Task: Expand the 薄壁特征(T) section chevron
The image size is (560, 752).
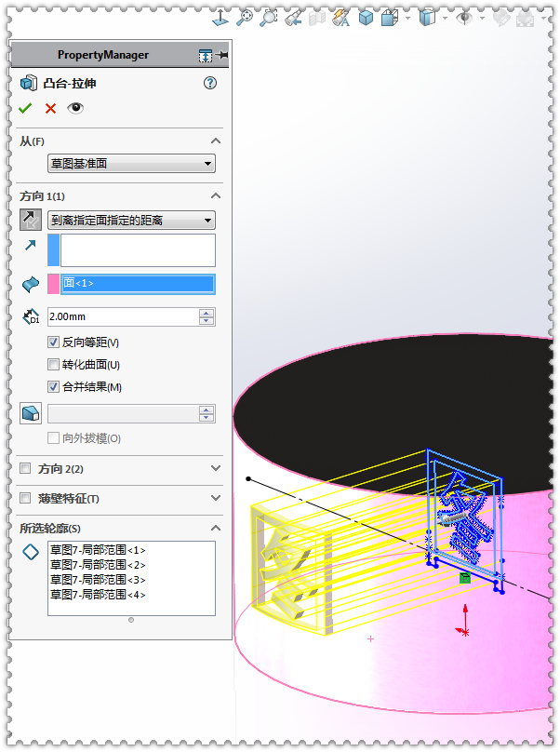Action: pyautogui.click(x=216, y=498)
